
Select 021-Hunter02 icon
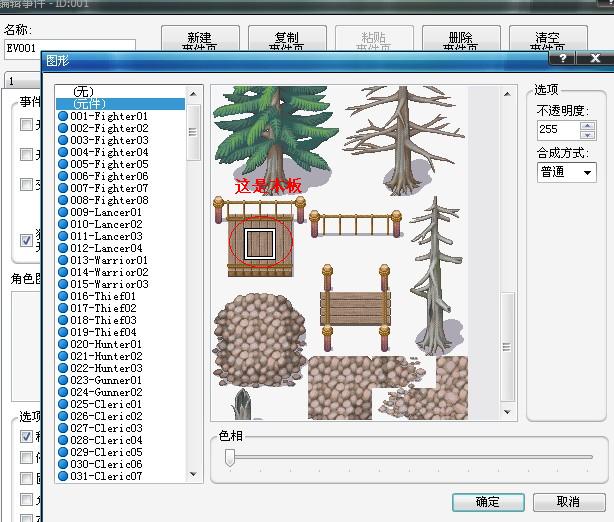click(x=63, y=356)
